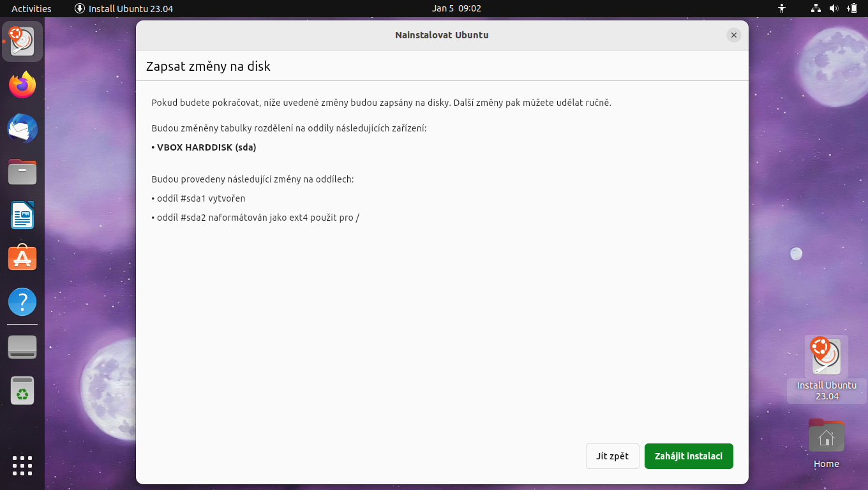Open Thunderbird Mail from the dock
The image size is (868, 490).
pos(22,128)
